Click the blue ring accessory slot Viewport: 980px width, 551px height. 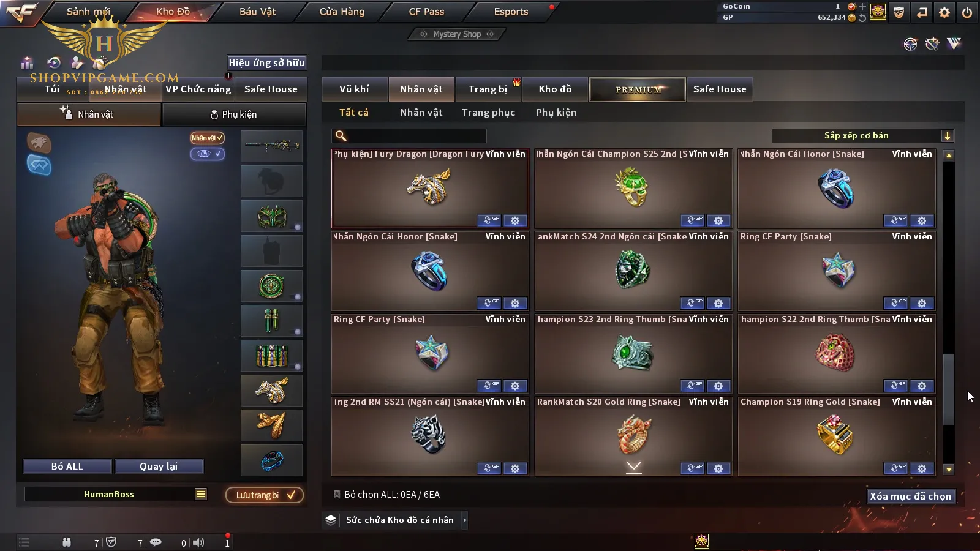coord(271,460)
